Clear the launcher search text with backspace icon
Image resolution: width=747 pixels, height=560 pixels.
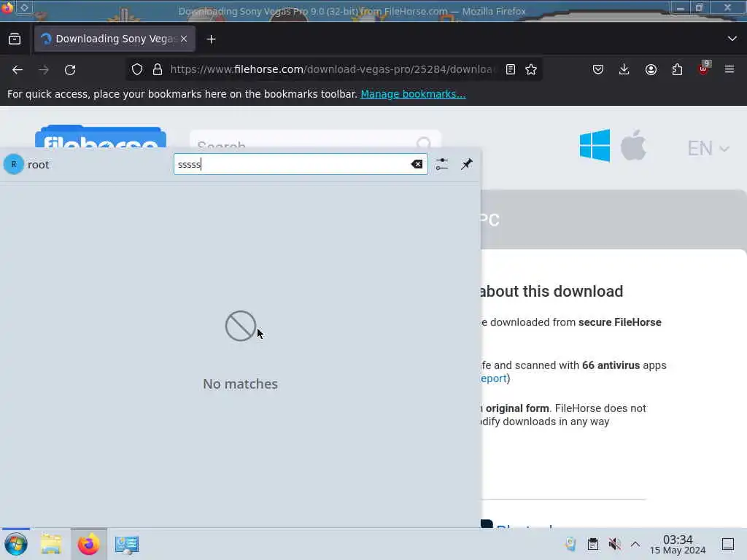417,164
